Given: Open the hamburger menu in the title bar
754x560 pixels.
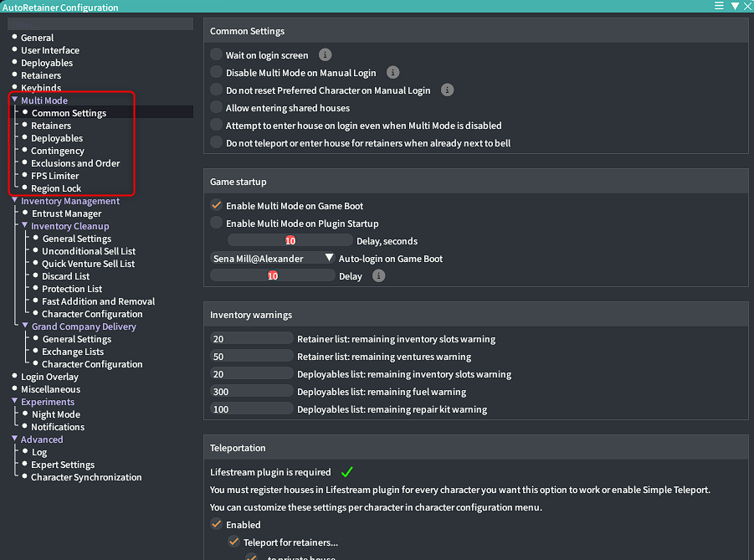Looking at the screenshot, I should point(719,6).
